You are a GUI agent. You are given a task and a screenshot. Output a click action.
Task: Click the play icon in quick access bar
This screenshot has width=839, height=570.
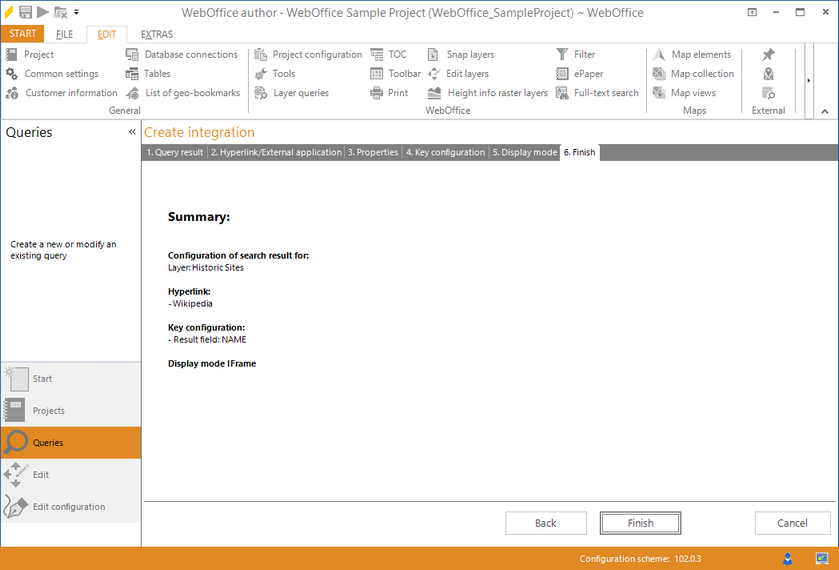pos(43,12)
